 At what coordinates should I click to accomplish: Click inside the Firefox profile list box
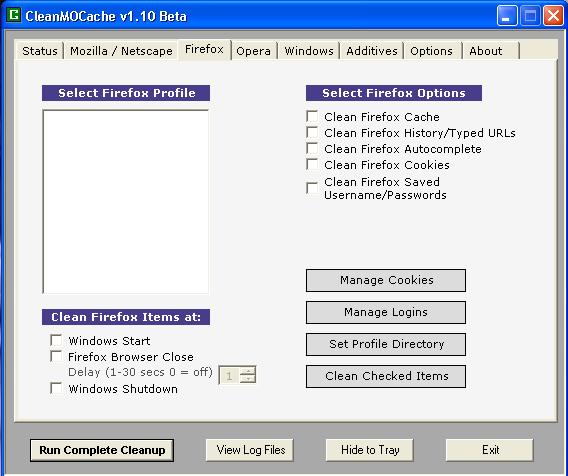coord(126,201)
